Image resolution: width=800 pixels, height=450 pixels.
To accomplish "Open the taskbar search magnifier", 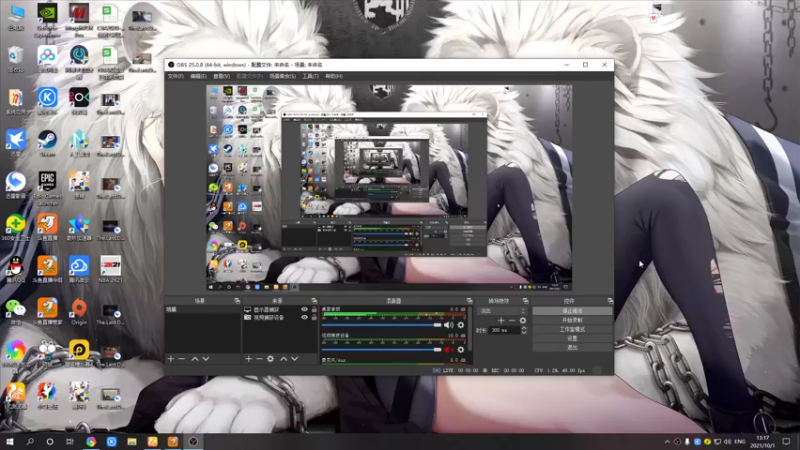I will click(x=30, y=441).
